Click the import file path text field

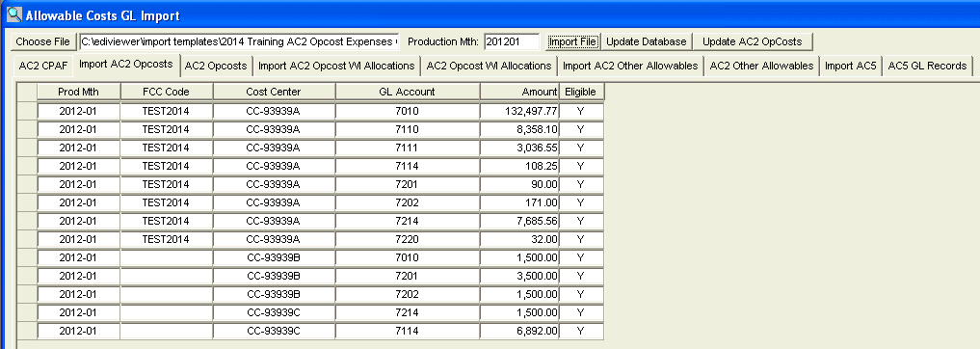click(239, 41)
